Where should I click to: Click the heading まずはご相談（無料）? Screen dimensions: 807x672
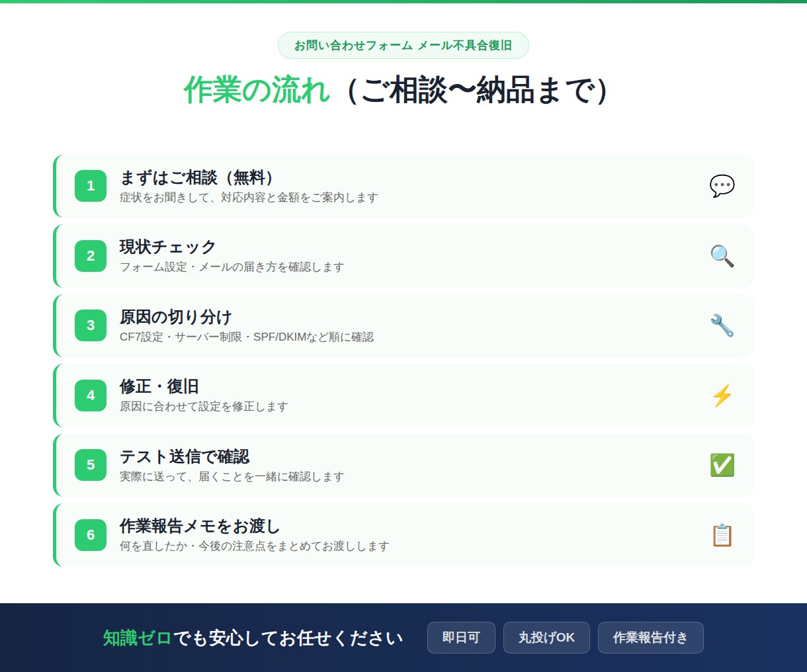[197, 177]
